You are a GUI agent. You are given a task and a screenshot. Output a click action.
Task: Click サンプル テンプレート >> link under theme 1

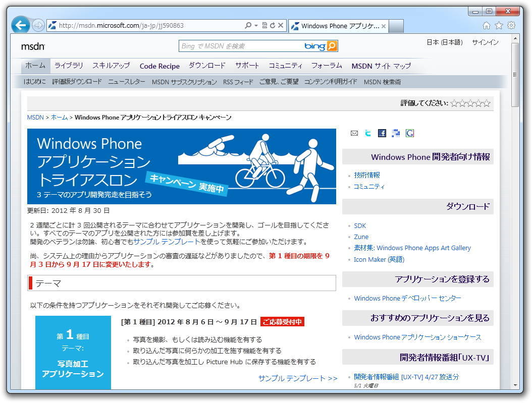[x=298, y=378]
